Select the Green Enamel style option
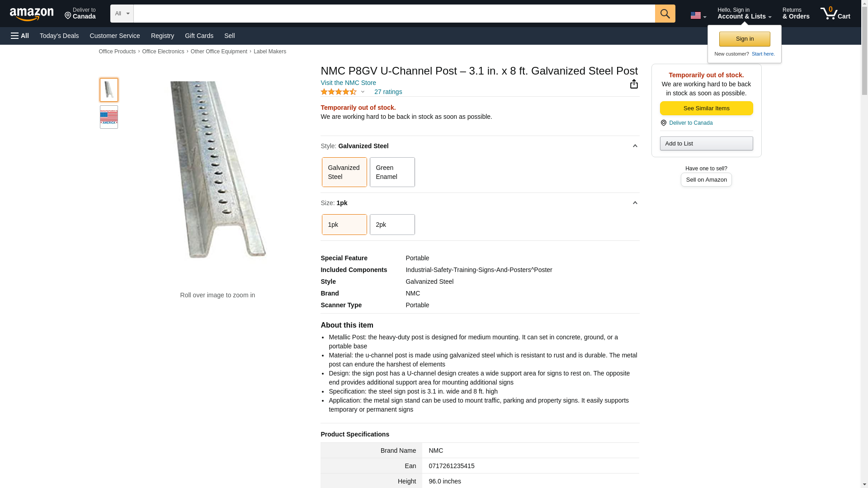This screenshot has height=488, width=868. coord(392,172)
